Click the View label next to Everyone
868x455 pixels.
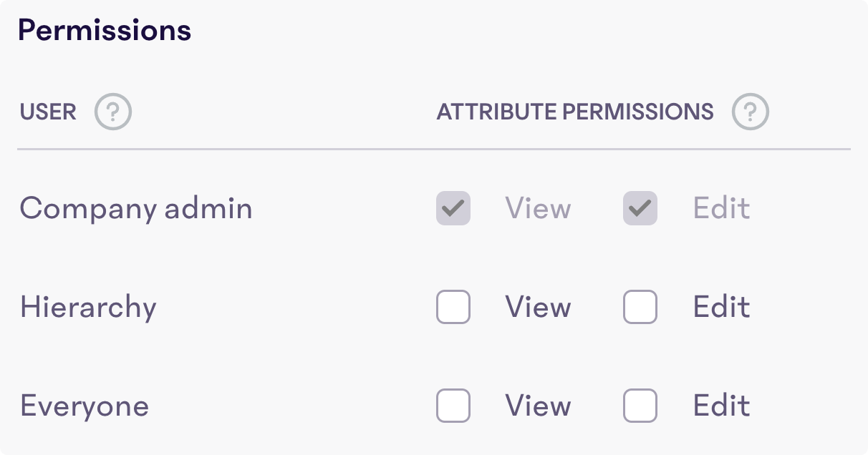pos(538,406)
